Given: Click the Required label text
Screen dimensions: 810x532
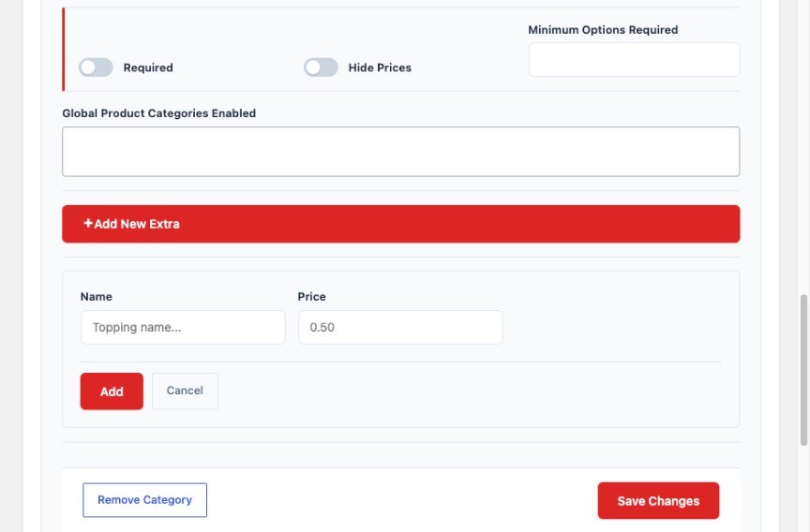Looking at the screenshot, I should [x=148, y=67].
